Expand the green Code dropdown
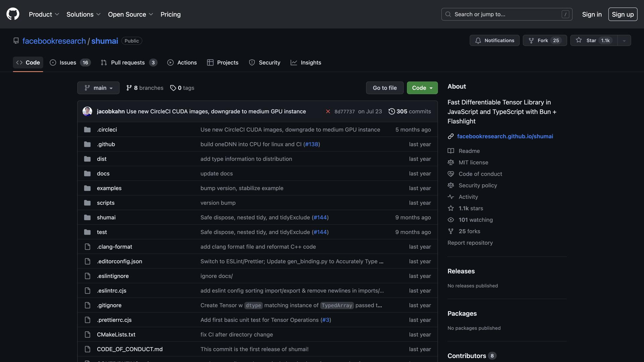This screenshot has width=644, height=362. coord(422,88)
